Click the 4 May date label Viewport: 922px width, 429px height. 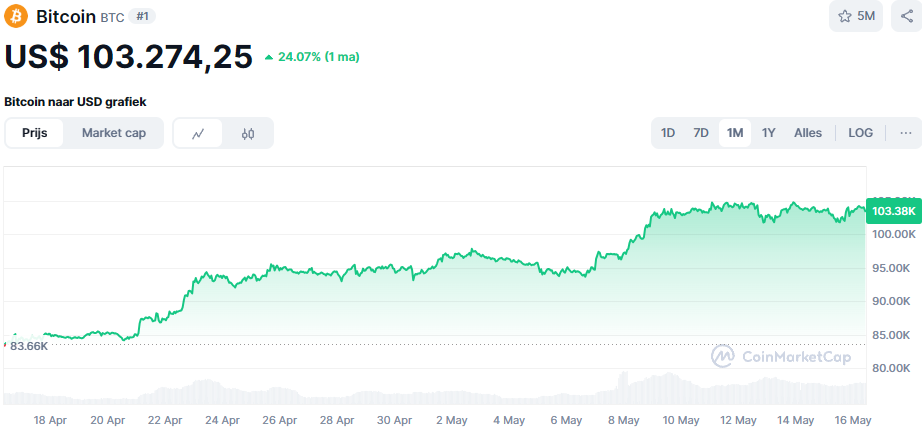click(509, 420)
